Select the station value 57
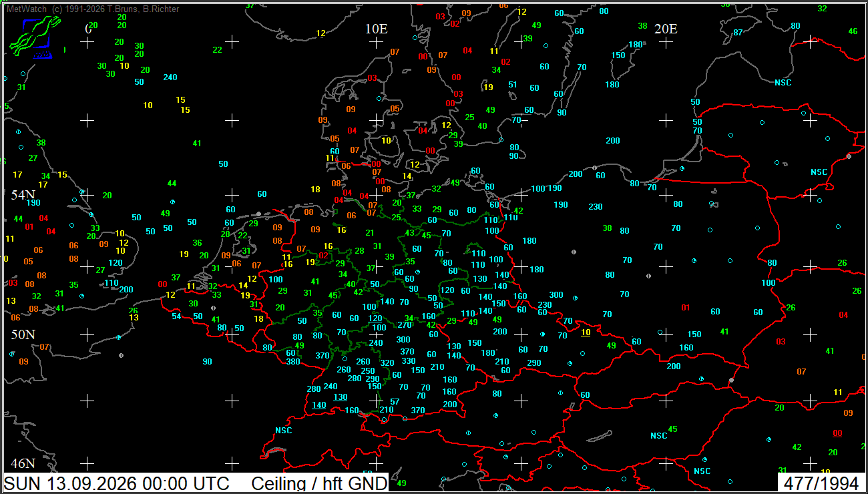This screenshot has height=494, width=868. [x=395, y=402]
